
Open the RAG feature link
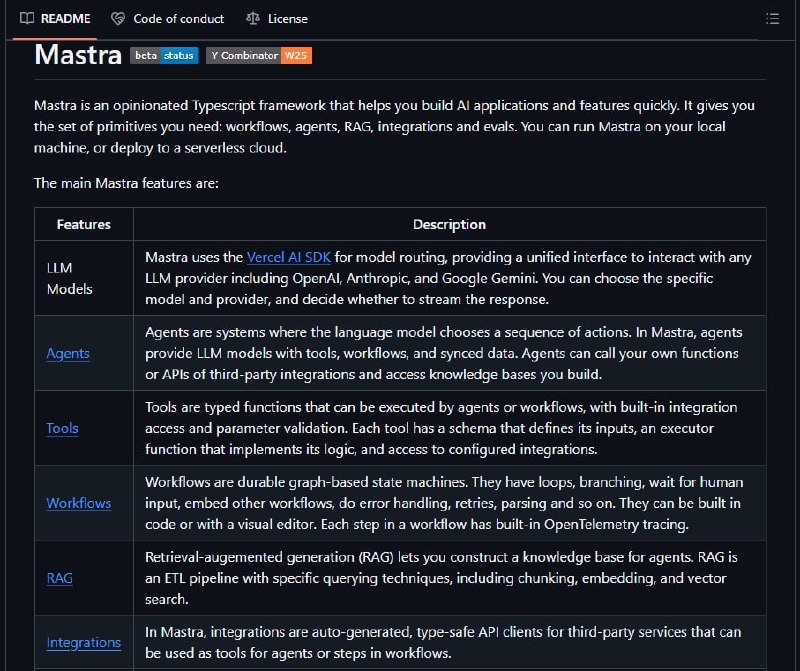[59, 578]
